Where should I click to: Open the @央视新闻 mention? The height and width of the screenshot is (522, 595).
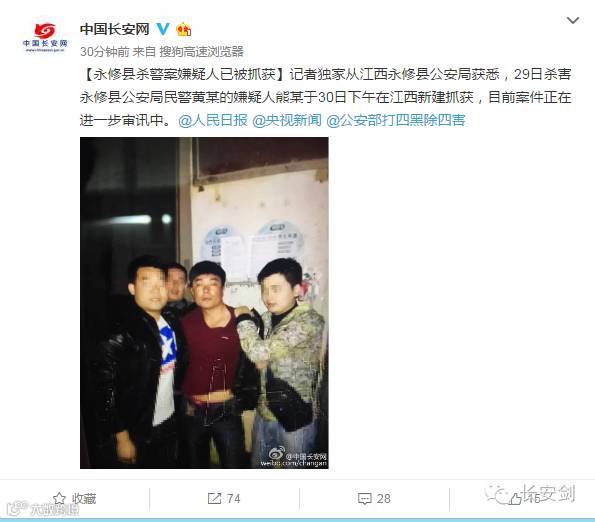point(286,120)
